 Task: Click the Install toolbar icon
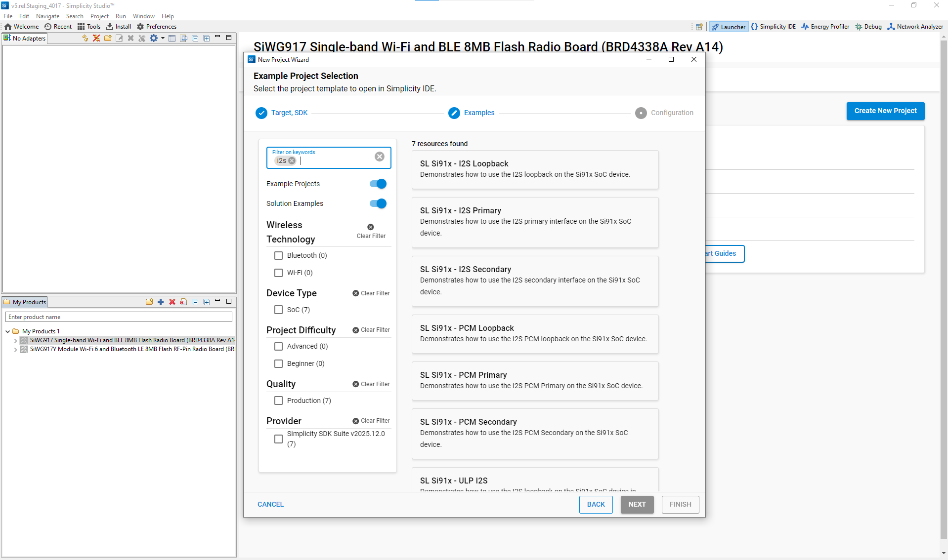tap(119, 27)
